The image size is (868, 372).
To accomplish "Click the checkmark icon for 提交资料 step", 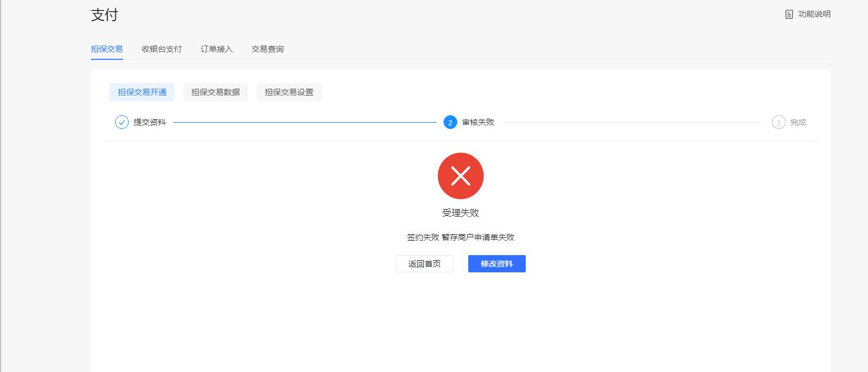I will 122,122.
